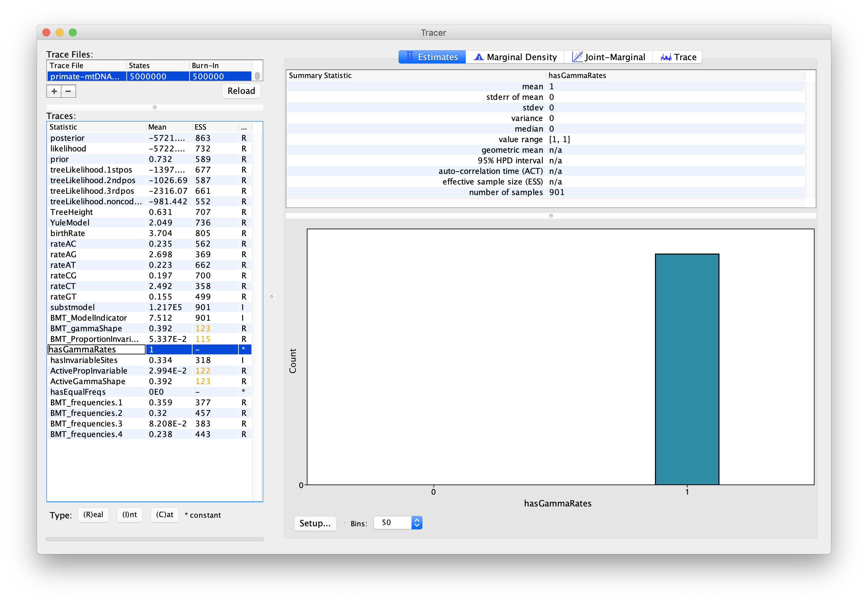Click the Estimates tab icon
Viewport: 868px width, 603px height.
coord(410,57)
